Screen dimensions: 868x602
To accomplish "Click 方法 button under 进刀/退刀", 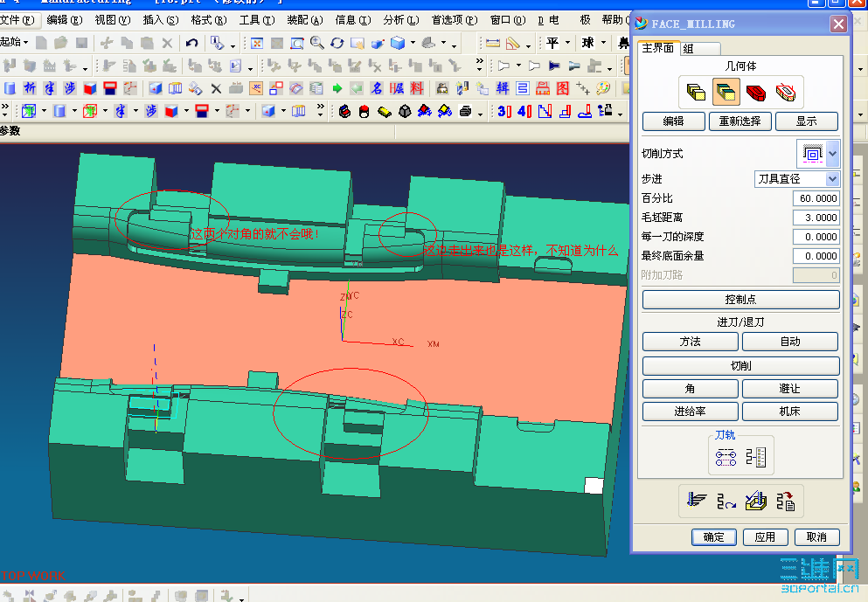I will [691, 342].
